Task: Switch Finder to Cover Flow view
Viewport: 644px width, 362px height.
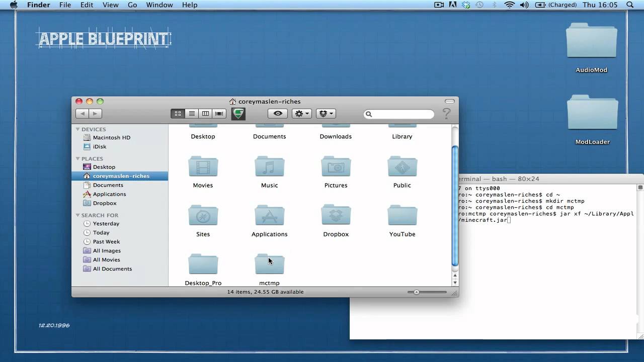Action: point(219,114)
